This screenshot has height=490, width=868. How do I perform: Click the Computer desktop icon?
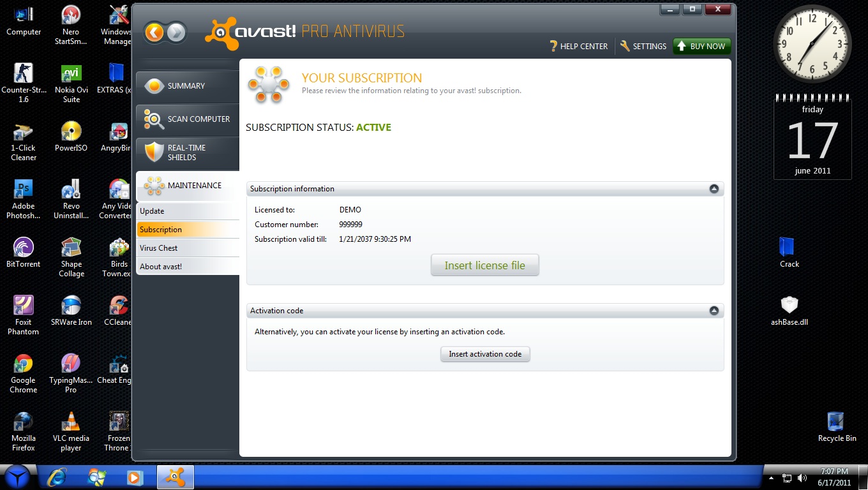tap(24, 20)
